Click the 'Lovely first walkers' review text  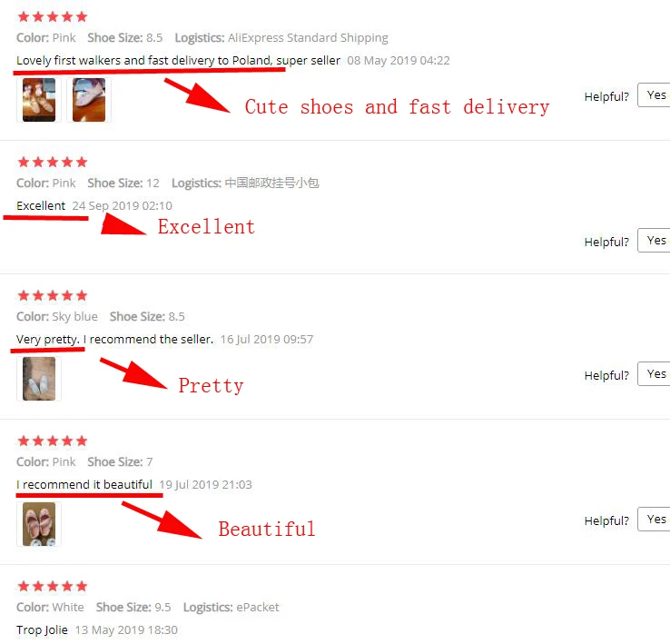click(178, 60)
